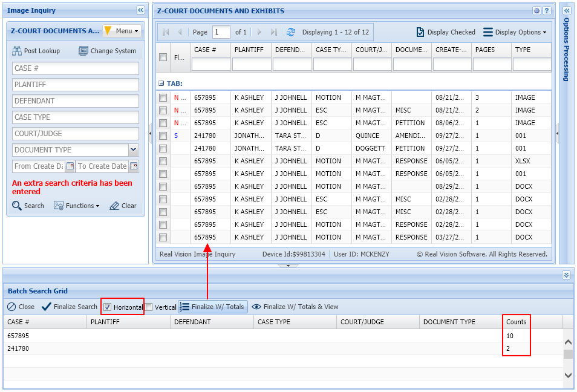
Task: Open the settings gear in the documents panel header
Action: (x=535, y=10)
